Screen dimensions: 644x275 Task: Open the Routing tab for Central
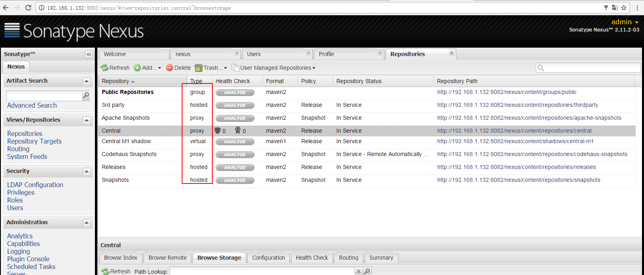(x=348, y=258)
